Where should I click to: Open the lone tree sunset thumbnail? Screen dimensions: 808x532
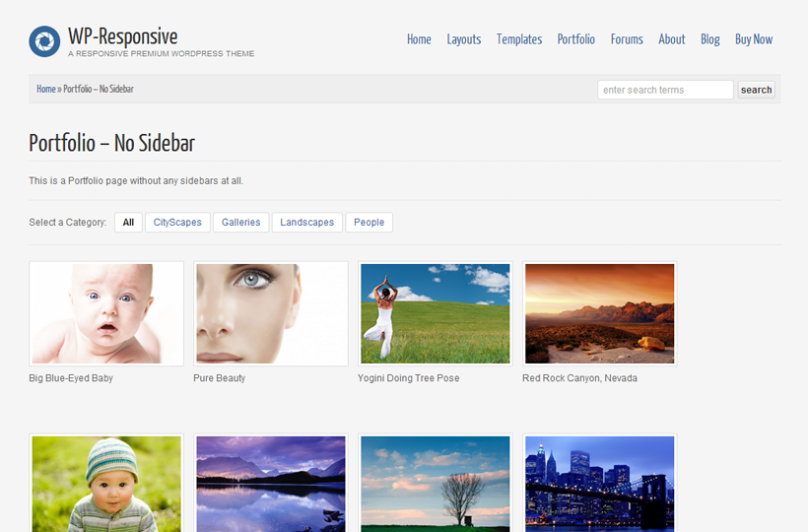(436, 483)
